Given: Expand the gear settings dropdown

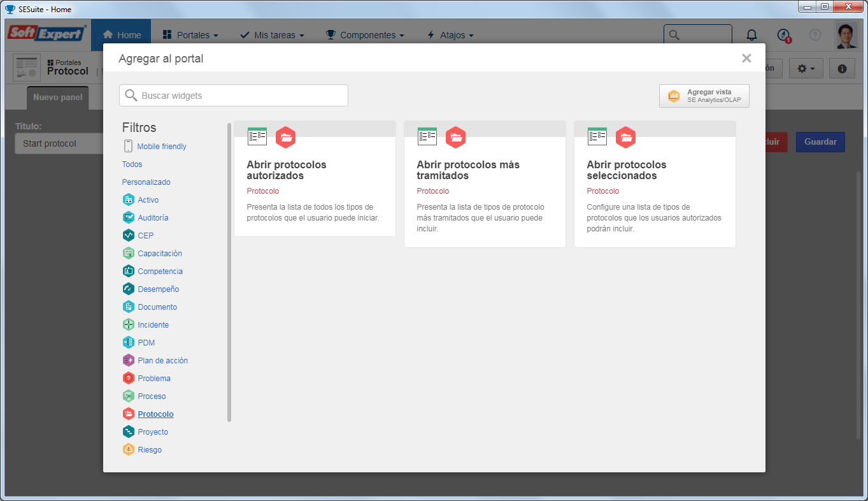Looking at the screenshot, I should (x=806, y=68).
